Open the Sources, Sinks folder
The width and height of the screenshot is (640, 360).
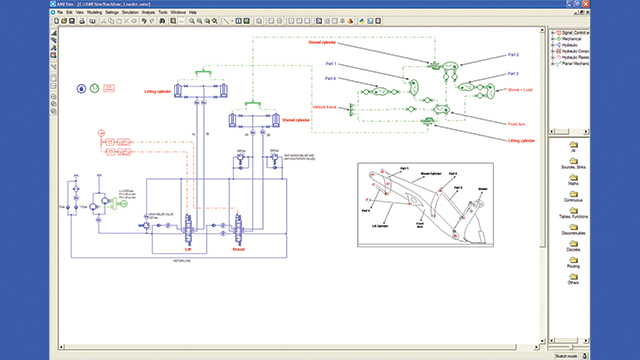click(x=573, y=164)
